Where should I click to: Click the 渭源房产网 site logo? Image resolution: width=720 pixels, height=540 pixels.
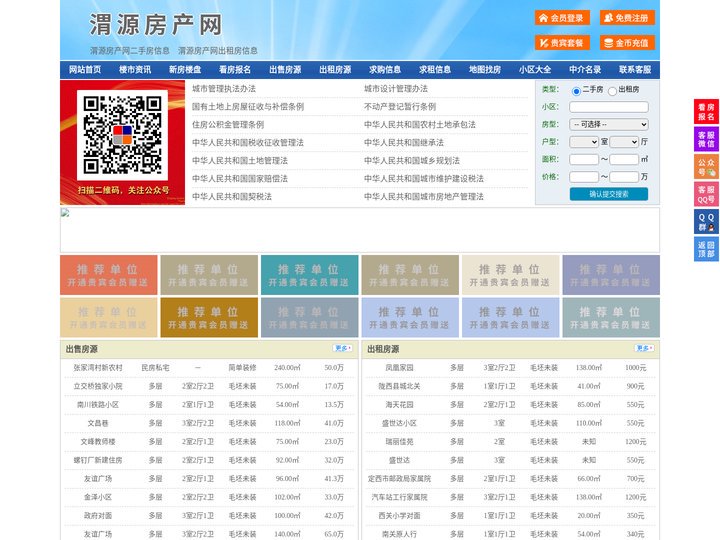155,24
